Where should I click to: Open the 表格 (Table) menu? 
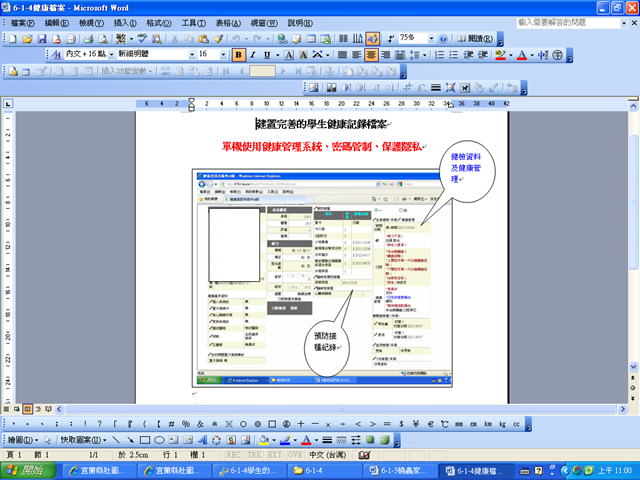(x=228, y=22)
